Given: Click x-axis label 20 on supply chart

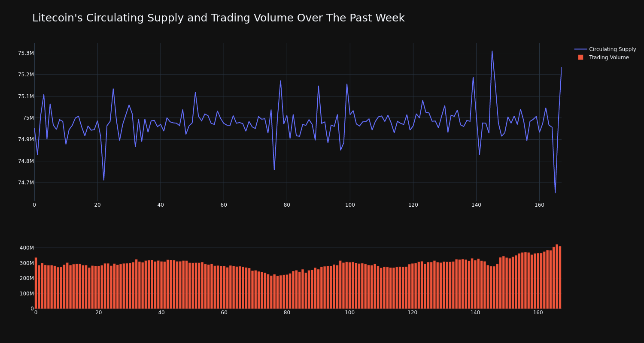Looking at the screenshot, I should (x=97, y=205).
